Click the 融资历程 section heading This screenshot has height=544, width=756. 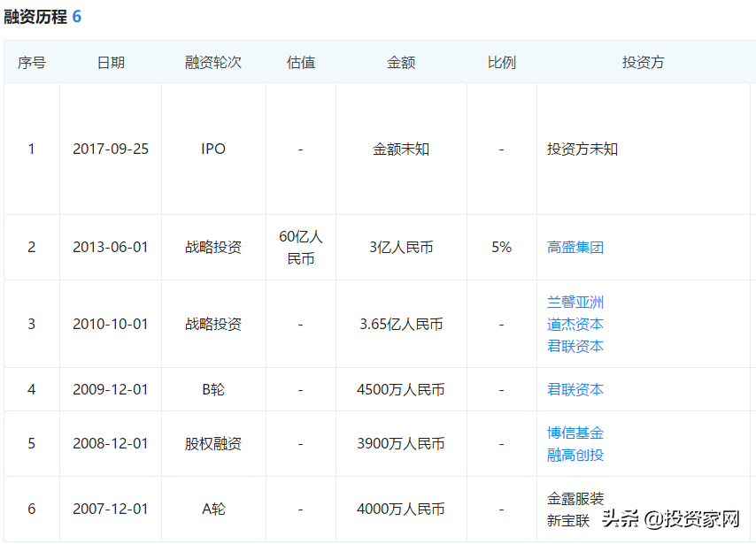35,17
